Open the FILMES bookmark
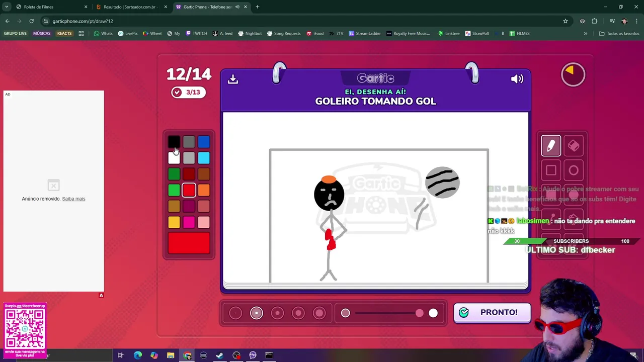Viewport: 644px width, 362px height. [x=519, y=34]
